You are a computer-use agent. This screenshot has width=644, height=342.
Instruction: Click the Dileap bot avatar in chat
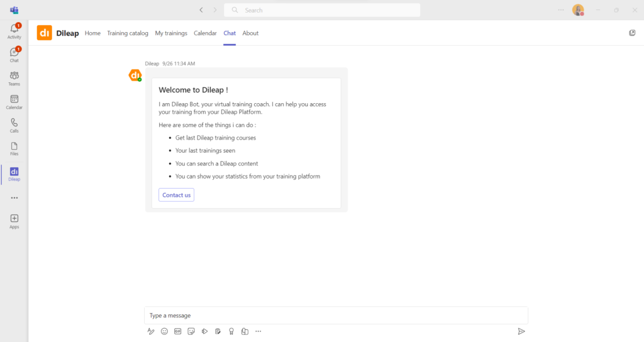point(135,75)
